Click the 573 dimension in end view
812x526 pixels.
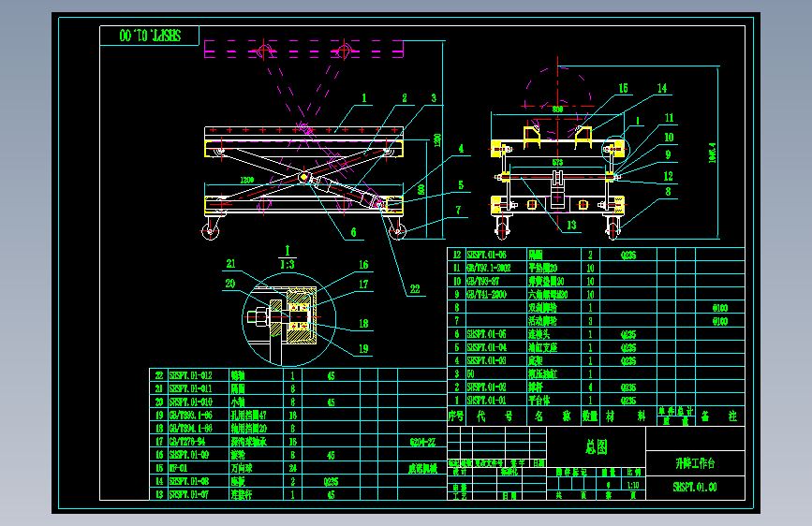[x=557, y=163]
